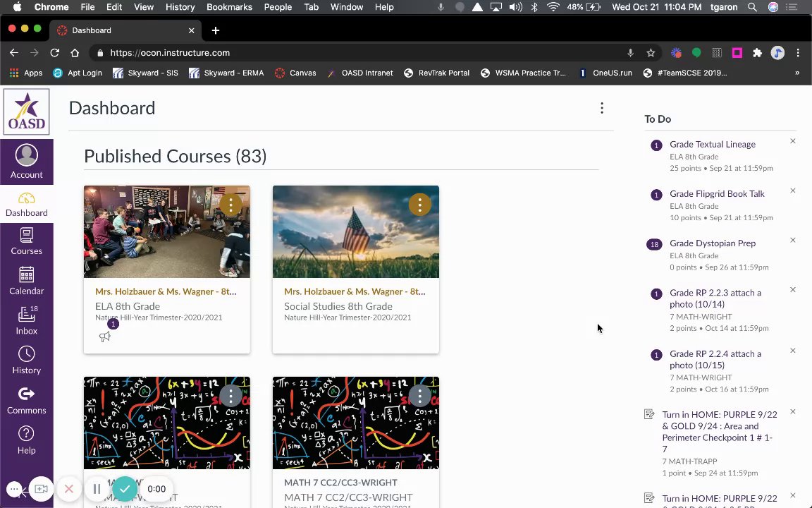Screen dimensions: 812x508
Task: Click MATH 7 CC2/CC3-WRIGHT chalkboard thumbnail
Action: [x=356, y=423]
